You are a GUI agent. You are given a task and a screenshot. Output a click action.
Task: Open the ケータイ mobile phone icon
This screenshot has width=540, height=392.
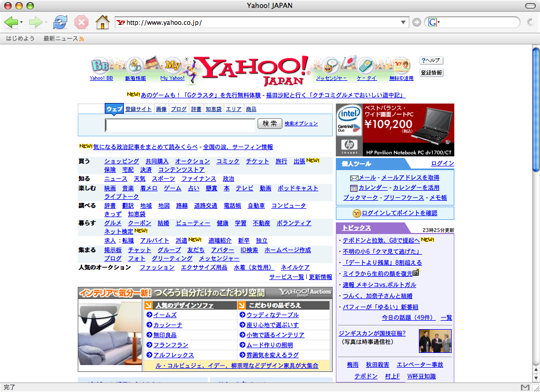pos(366,66)
